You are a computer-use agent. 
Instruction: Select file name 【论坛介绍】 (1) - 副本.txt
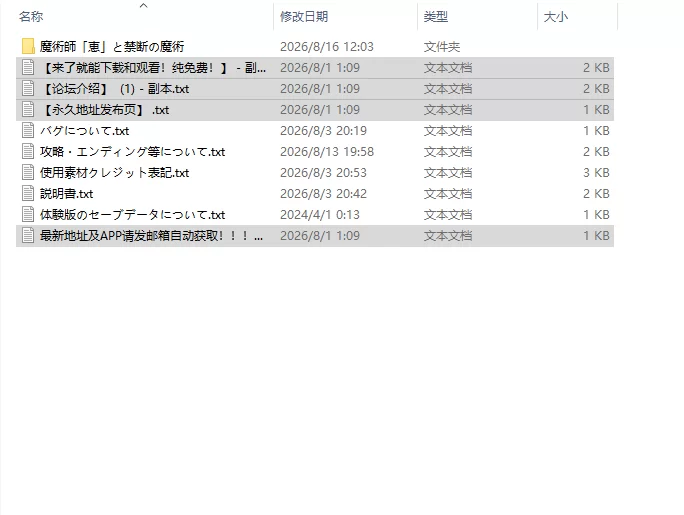tap(115, 89)
